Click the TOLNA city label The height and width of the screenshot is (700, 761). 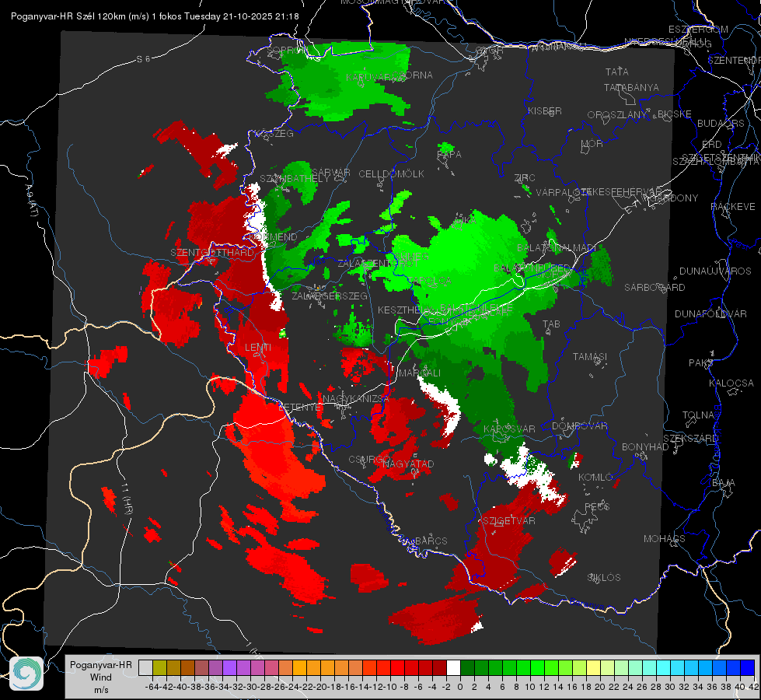coord(698,415)
